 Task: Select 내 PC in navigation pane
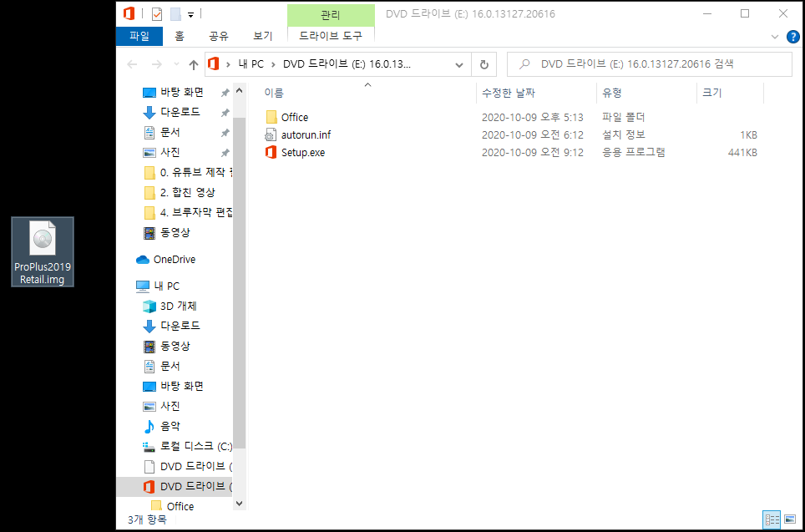pos(157,286)
